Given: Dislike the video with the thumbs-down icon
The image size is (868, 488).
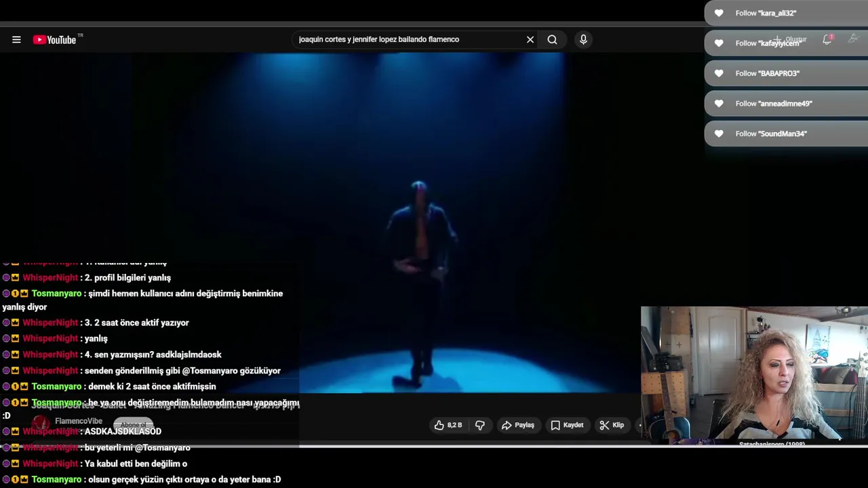Looking at the screenshot, I should point(480,425).
